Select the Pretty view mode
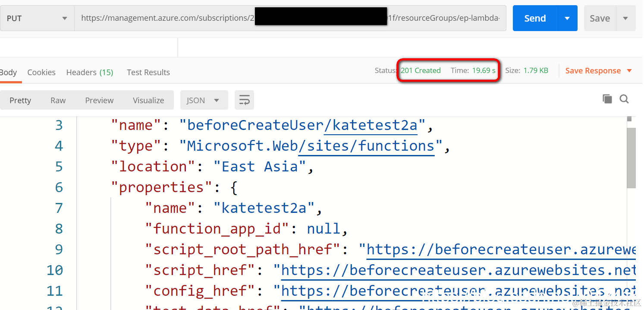 (20, 100)
